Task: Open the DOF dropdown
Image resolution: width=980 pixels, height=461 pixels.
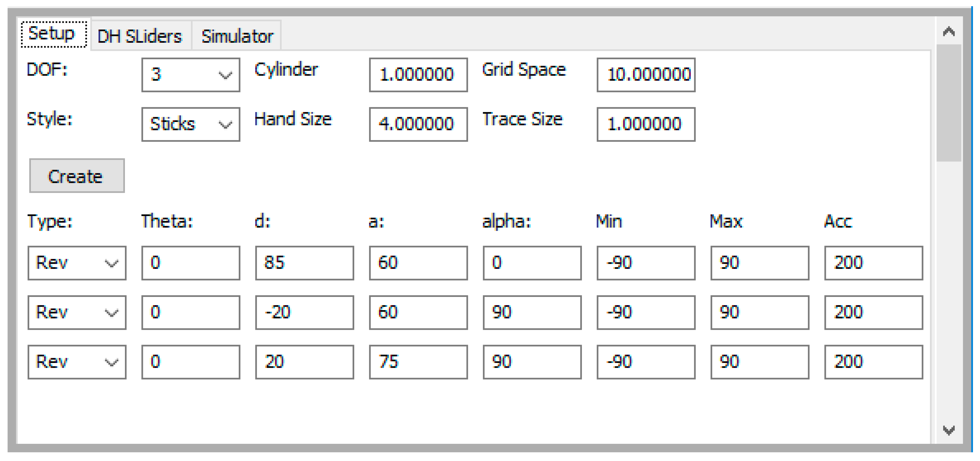Action: coord(191,75)
